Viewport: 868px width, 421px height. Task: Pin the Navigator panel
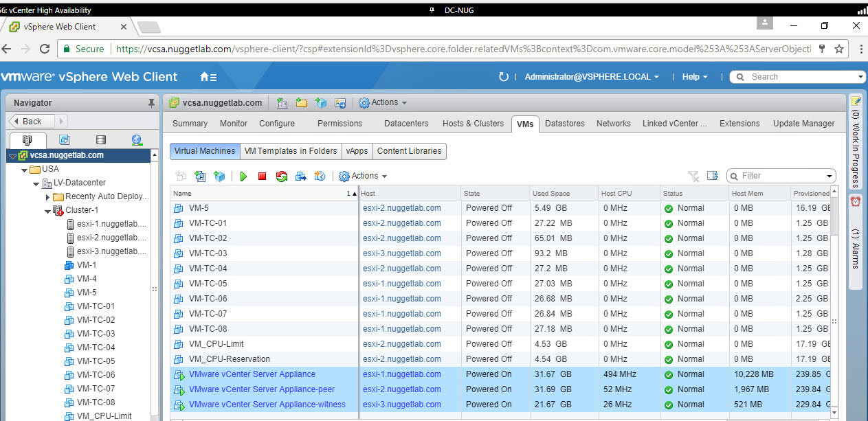coord(151,103)
